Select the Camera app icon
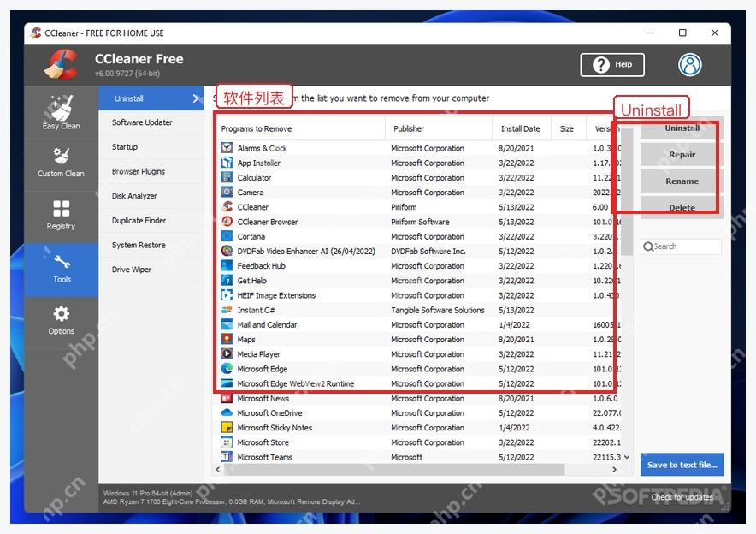This screenshot has height=534, width=756. 227,192
